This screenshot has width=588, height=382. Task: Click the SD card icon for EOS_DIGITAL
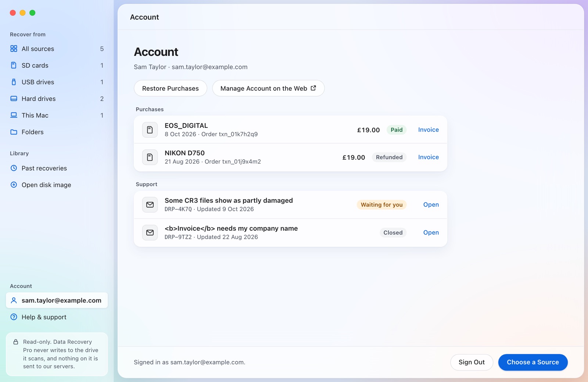[150, 130]
